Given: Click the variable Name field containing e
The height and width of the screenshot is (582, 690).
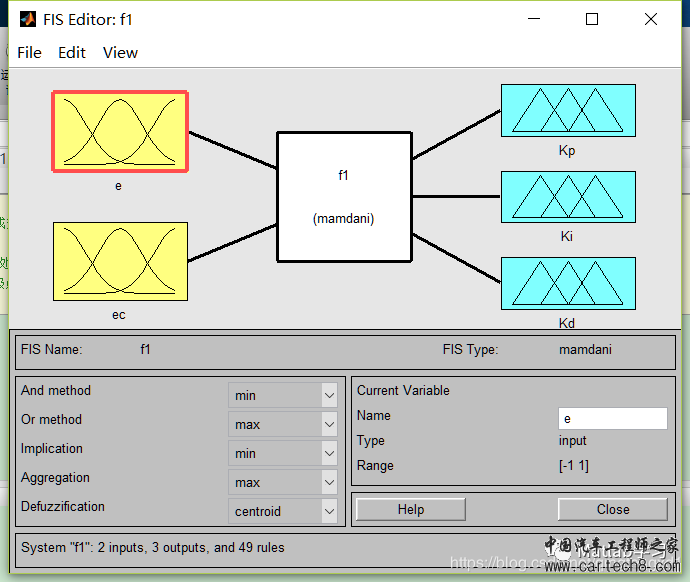Looking at the screenshot, I should [x=613, y=418].
